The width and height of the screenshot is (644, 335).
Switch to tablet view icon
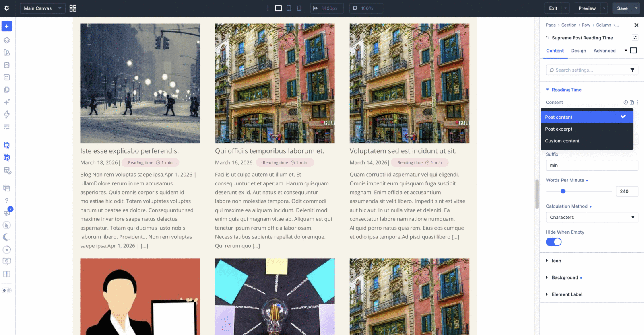(289, 8)
